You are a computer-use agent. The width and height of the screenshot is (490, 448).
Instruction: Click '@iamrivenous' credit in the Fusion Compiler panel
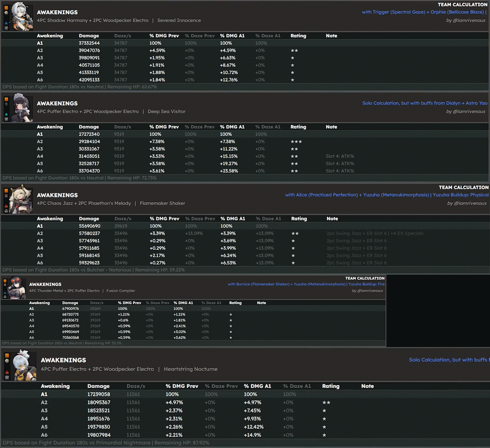370,290
